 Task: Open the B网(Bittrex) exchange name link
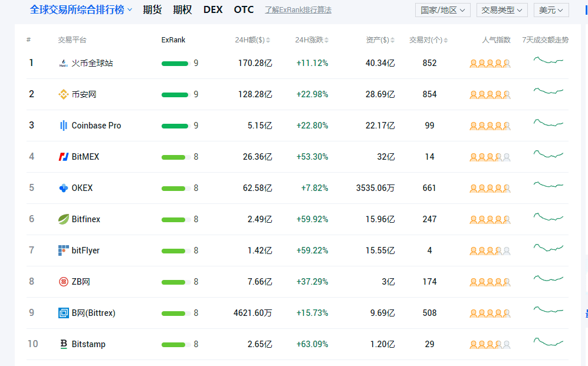pyautogui.click(x=93, y=313)
